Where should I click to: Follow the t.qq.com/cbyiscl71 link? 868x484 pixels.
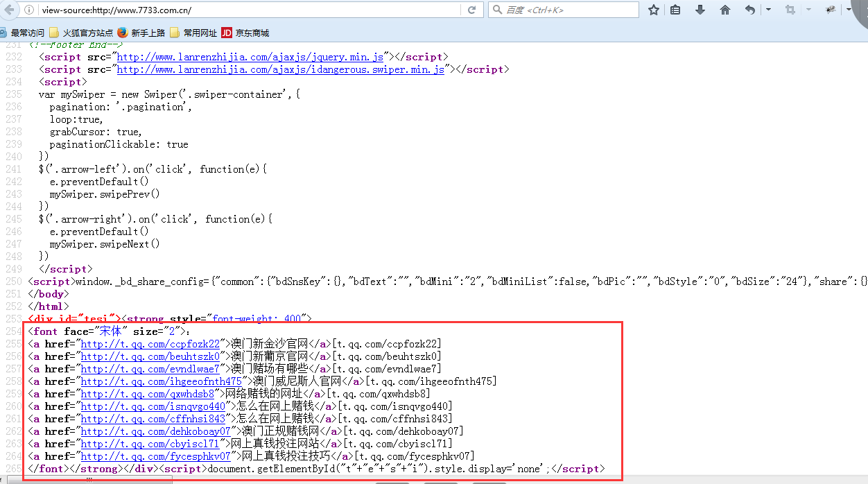pyautogui.click(x=150, y=444)
